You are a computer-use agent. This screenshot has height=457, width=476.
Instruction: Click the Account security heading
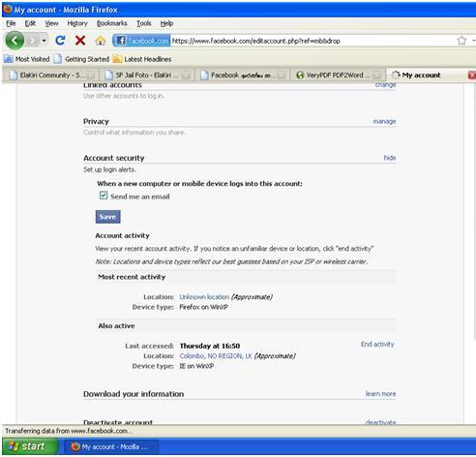tap(114, 158)
